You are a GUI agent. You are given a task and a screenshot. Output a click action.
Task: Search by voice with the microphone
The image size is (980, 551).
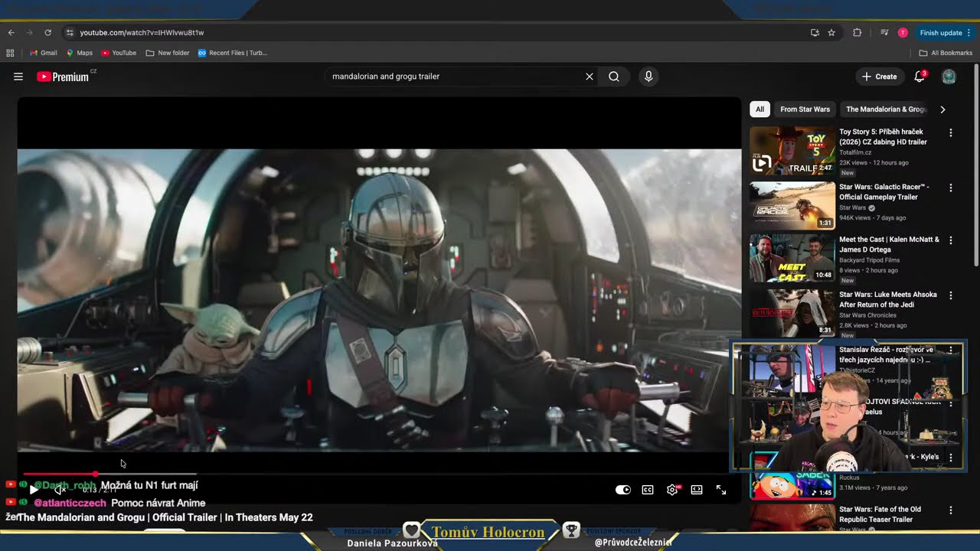pyautogui.click(x=648, y=77)
